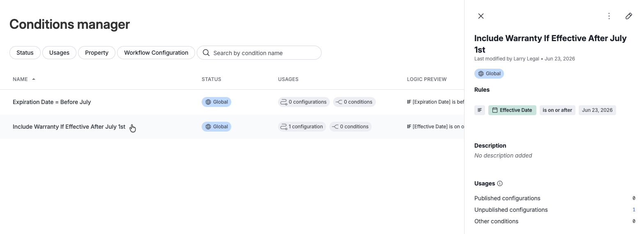The image size is (644, 234).
Task: Click the globe icon in panel Global badge
Action: (481, 74)
